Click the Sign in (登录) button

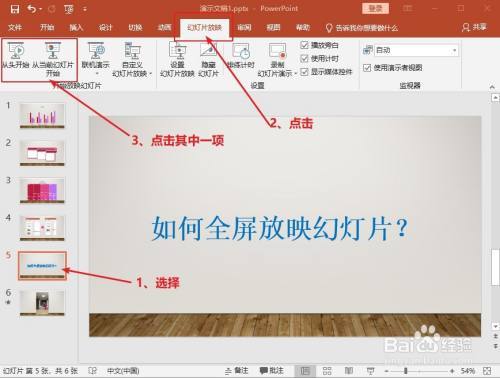click(x=375, y=9)
